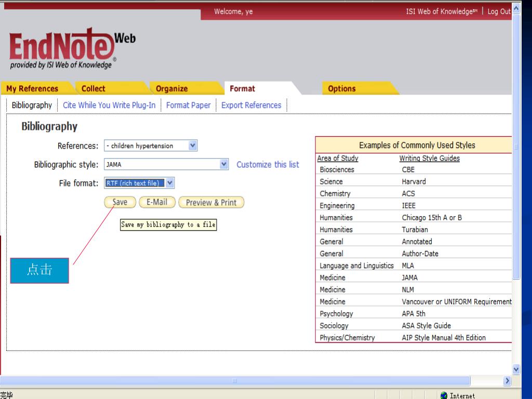Click the Save button
This screenshot has height=399, width=532.
click(x=120, y=202)
